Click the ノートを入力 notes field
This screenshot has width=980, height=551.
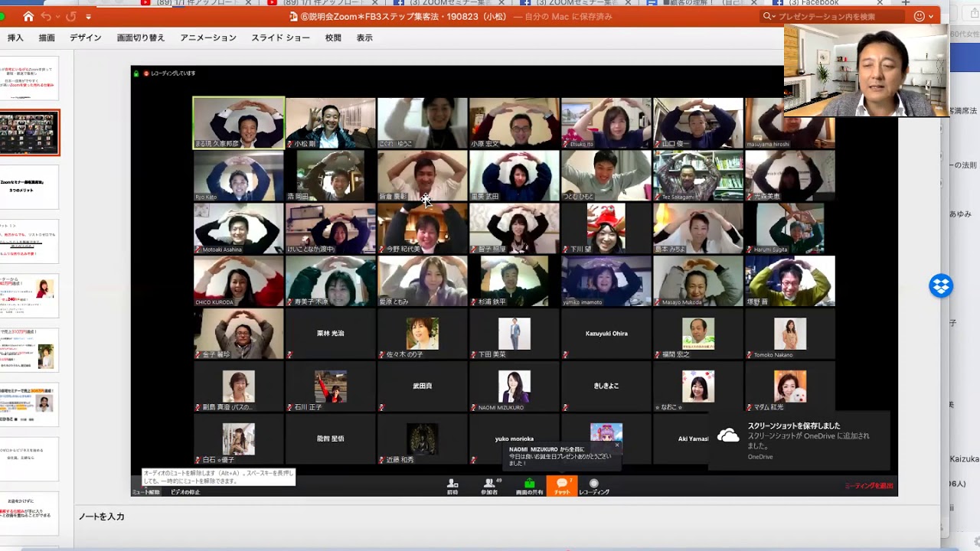point(102,517)
